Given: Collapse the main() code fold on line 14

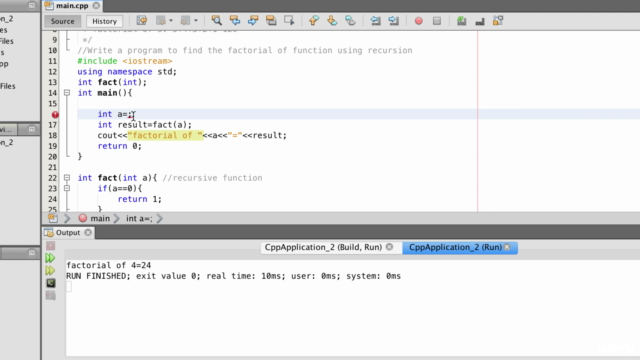Looking at the screenshot, I should pos(67,93).
